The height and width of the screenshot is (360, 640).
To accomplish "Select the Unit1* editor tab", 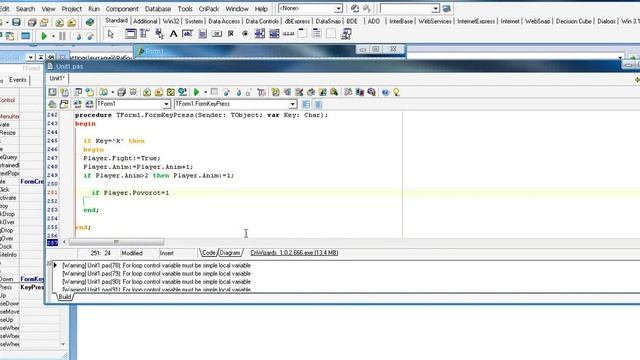I will pos(57,78).
